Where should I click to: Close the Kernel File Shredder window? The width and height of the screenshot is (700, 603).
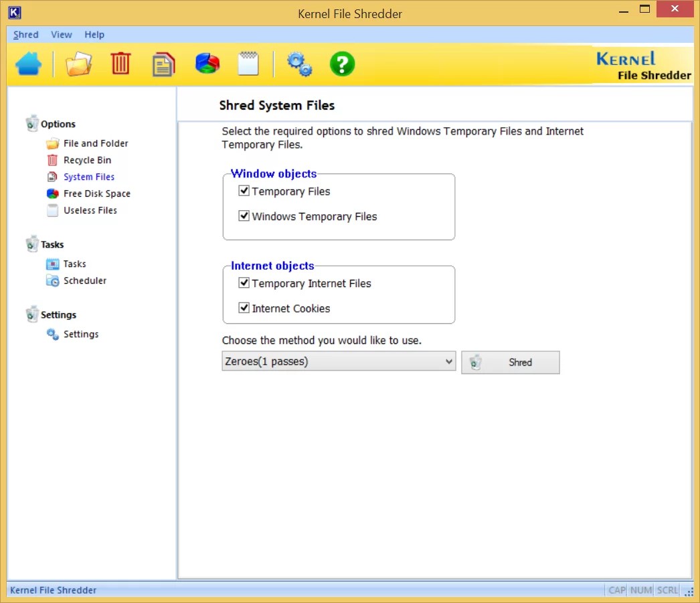click(675, 9)
